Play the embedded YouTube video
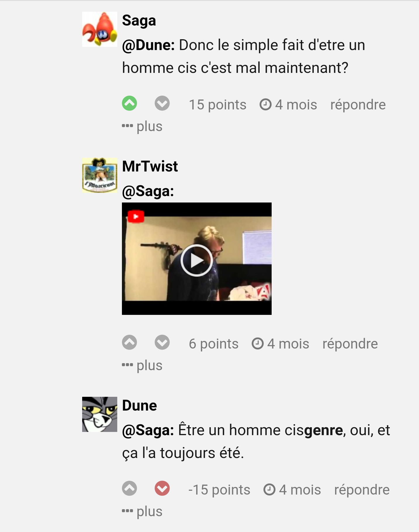 pyautogui.click(x=196, y=260)
